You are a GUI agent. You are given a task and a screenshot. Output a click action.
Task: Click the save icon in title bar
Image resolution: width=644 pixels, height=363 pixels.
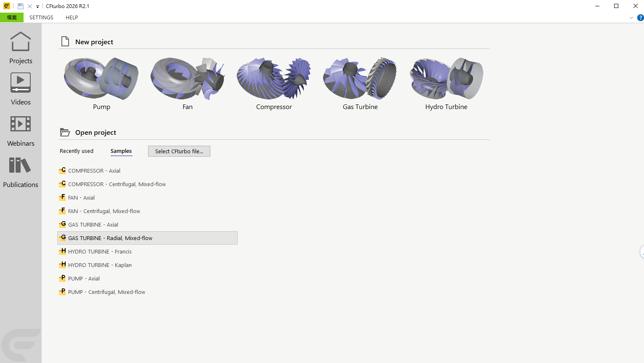click(20, 6)
